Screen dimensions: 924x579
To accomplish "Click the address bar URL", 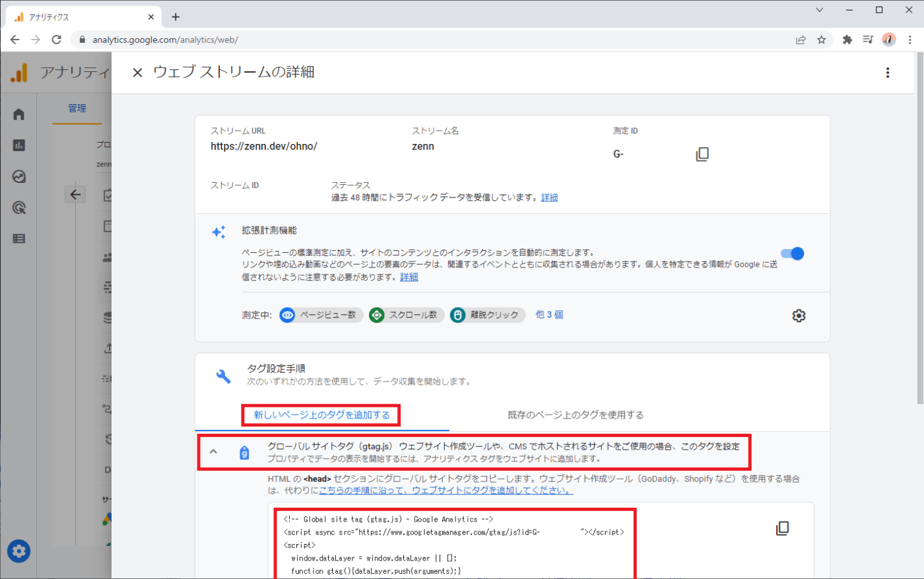I will [x=165, y=40].
